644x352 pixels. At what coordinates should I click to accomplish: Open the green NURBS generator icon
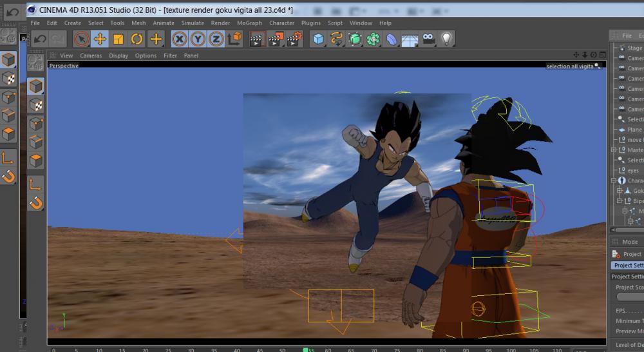pos(355,39)
